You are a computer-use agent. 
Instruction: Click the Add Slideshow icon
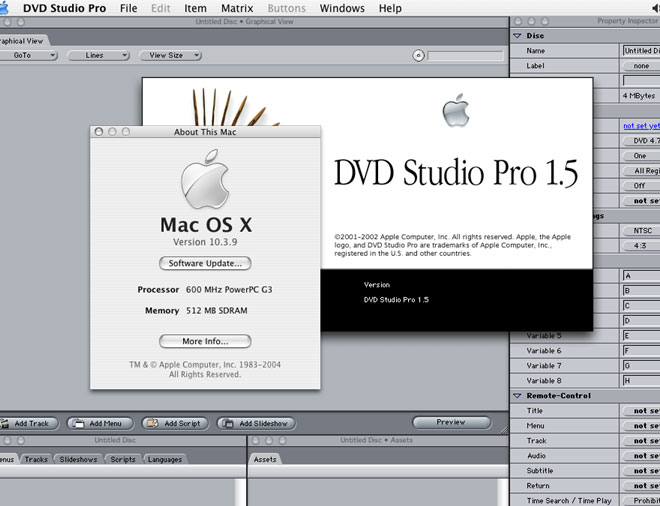point(228,423)
